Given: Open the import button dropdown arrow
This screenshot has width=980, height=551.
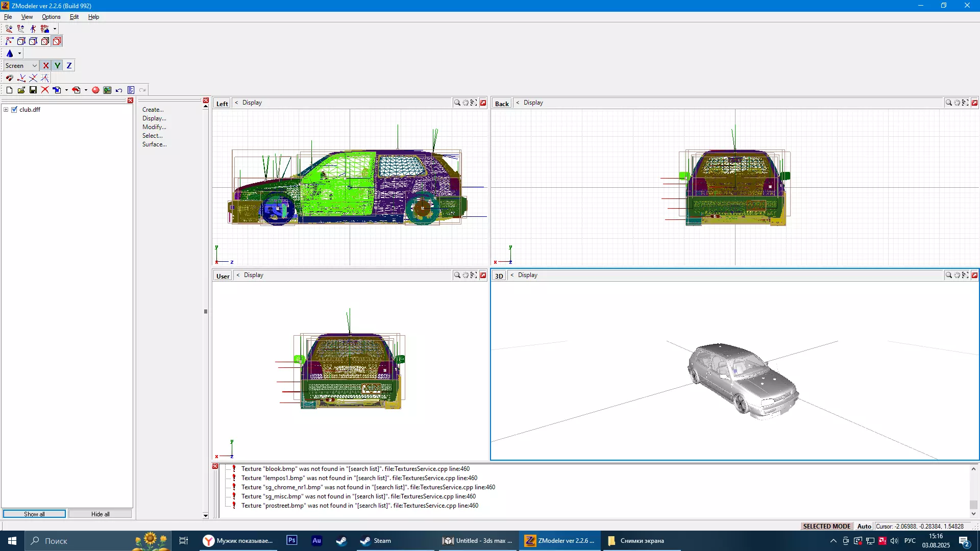Looking at the screenshot, I should pos(66,90).
